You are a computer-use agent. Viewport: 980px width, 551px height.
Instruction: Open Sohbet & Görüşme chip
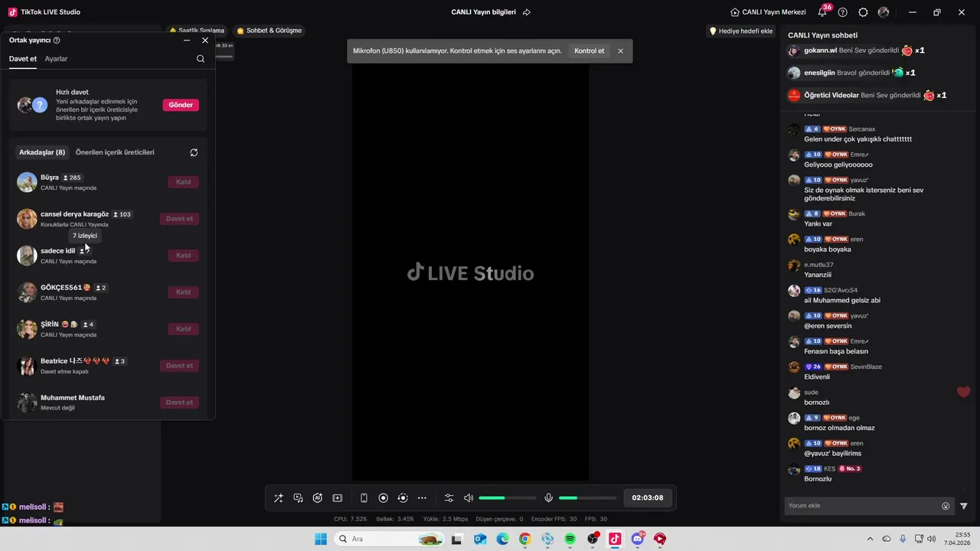coord(269,31)
